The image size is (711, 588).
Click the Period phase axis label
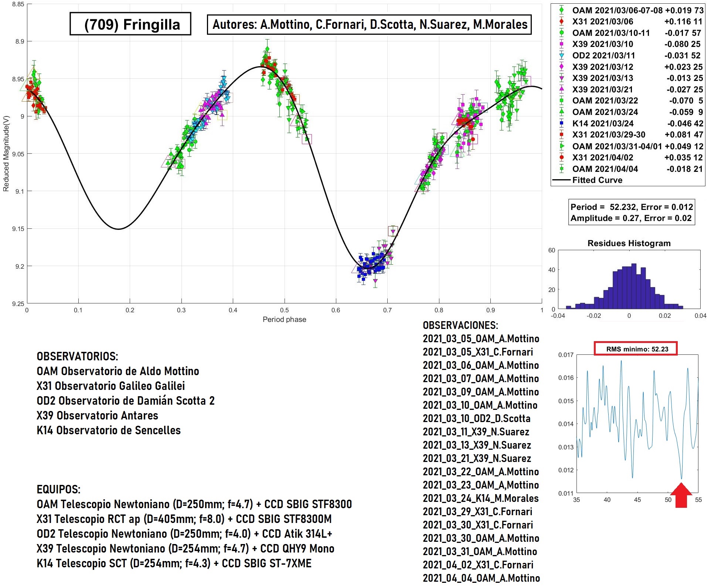(284, 319)
